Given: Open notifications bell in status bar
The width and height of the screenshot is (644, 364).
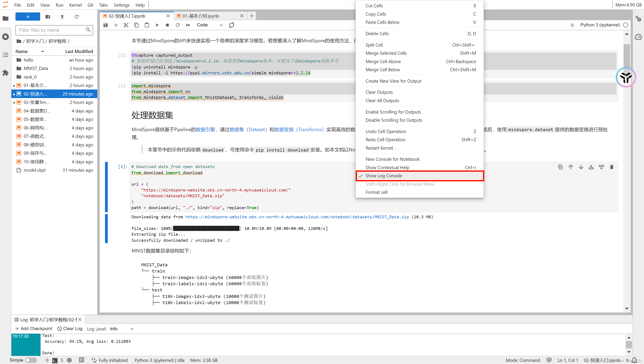Looking at the screenshot, I should [635, 360].
